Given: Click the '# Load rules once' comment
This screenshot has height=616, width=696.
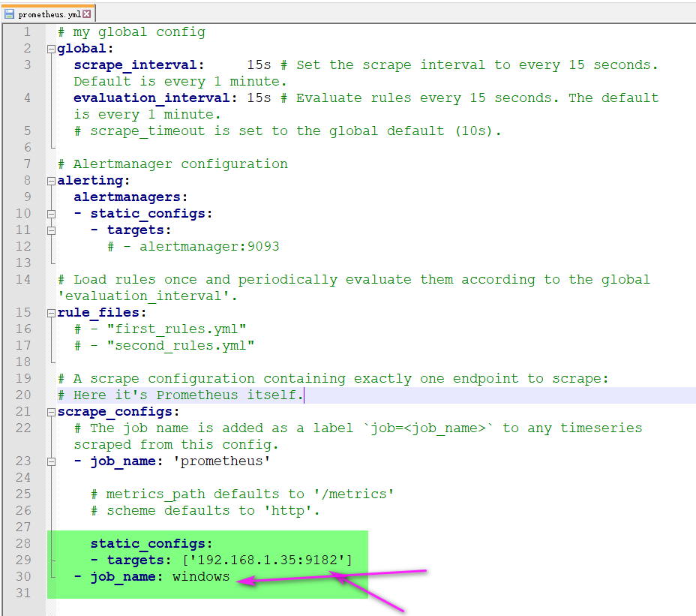Looking at the screenshot, I should (354, 279).
